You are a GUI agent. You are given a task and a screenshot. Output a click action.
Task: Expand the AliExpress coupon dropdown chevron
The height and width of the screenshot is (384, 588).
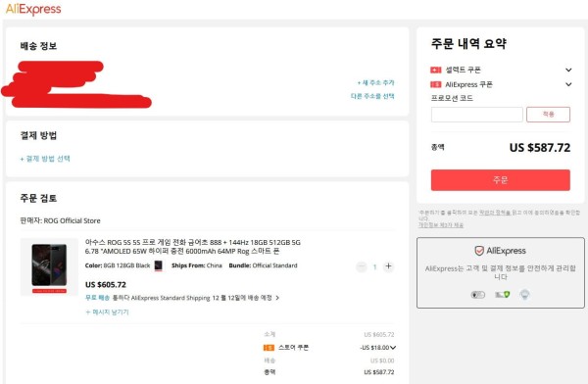[568, 84]
